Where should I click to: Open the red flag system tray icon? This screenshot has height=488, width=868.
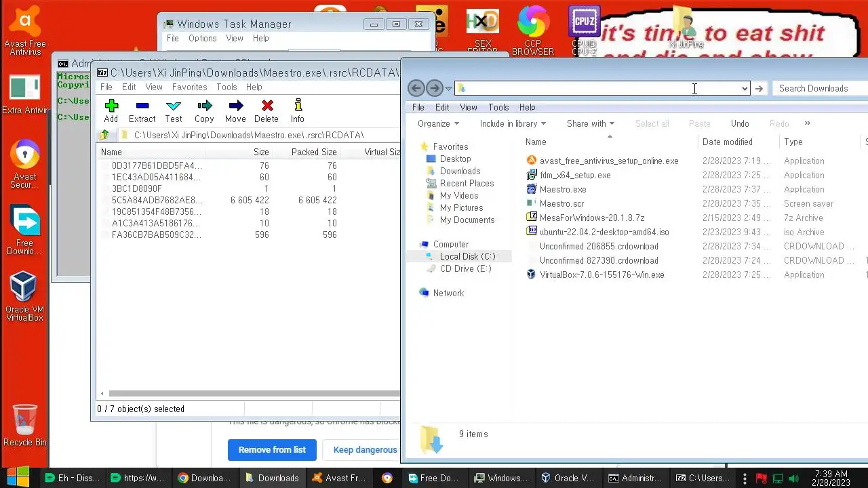pos(761,479)
